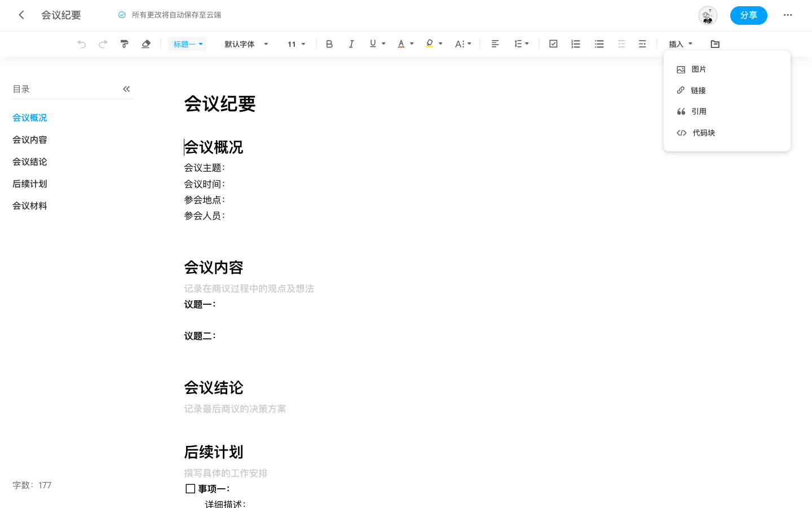This screenshot has width=812, height=508.
Task: Collapse the 目录 sidebar panel
Action: pyautogui.click(x=126, y=89)
